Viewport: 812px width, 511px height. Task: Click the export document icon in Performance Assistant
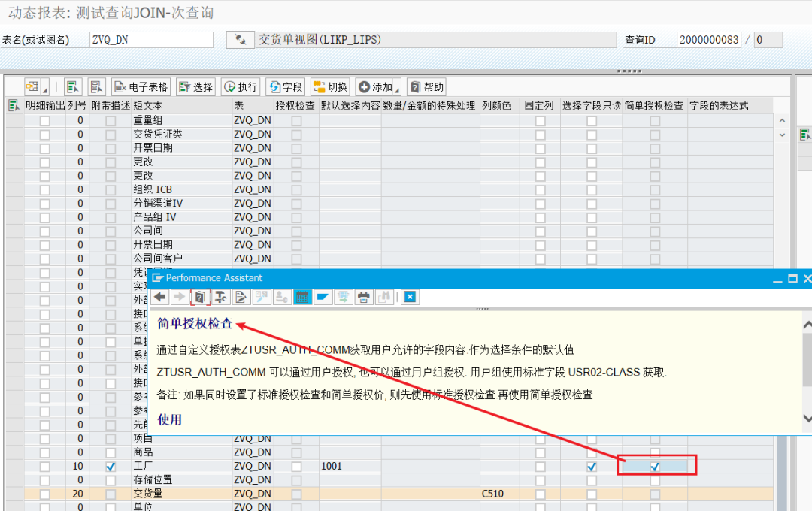343,297
